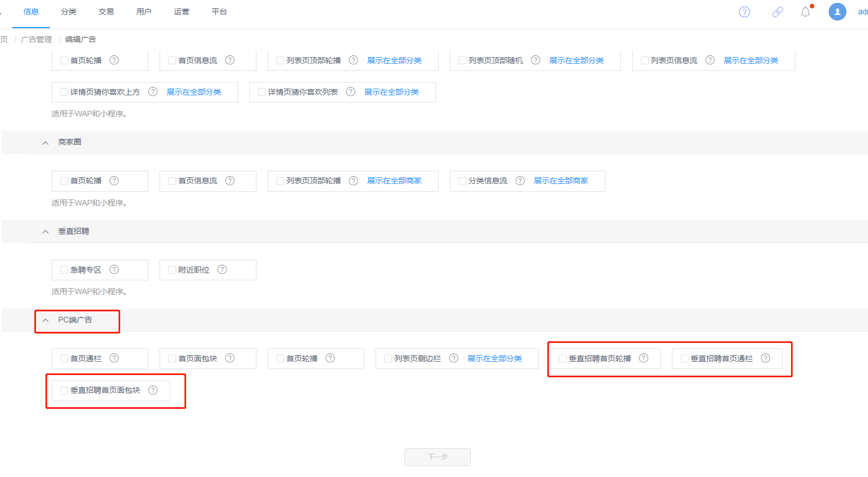868x477 pixels.
Task: Check the 急聘专区 option
Action: pyautogui.click(x=64, y=270)
